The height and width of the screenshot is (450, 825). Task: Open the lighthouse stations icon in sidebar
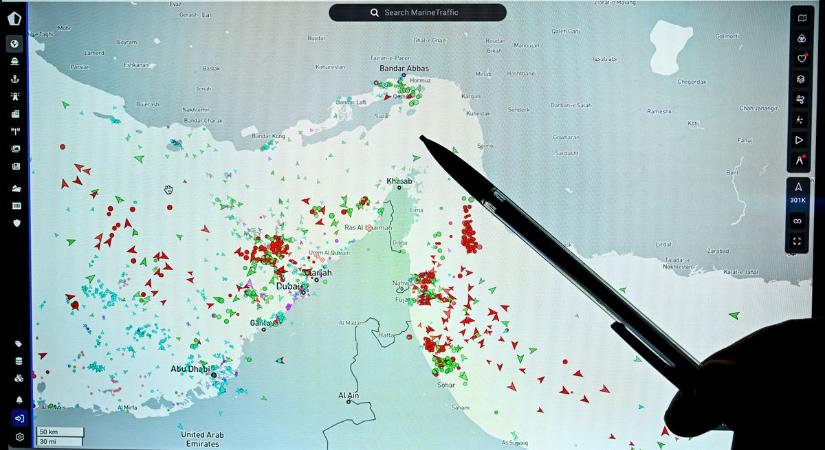15,97
